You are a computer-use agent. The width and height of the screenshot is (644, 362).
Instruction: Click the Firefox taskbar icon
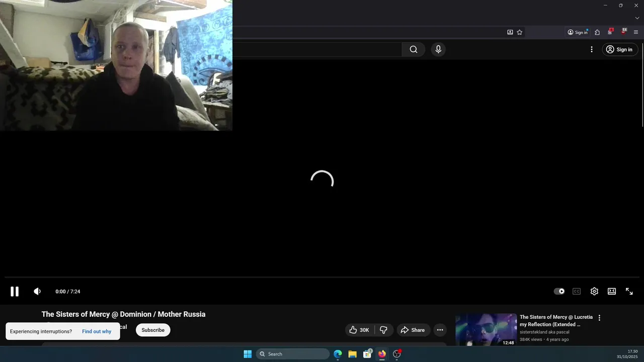382,354
